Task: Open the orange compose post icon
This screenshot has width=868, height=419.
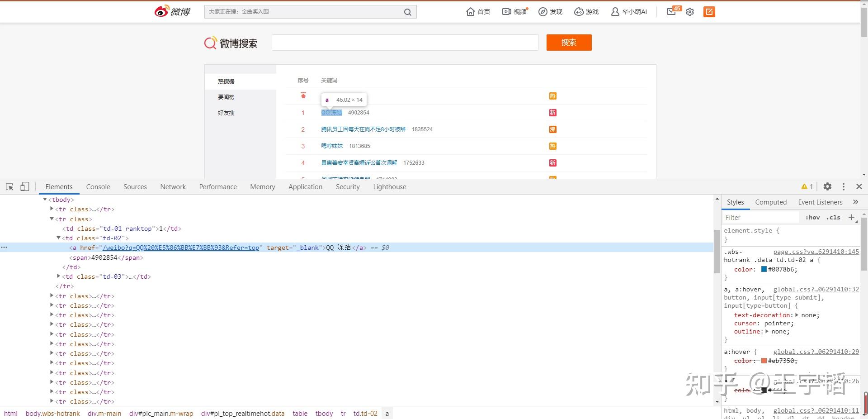Action: coord(708,12)
